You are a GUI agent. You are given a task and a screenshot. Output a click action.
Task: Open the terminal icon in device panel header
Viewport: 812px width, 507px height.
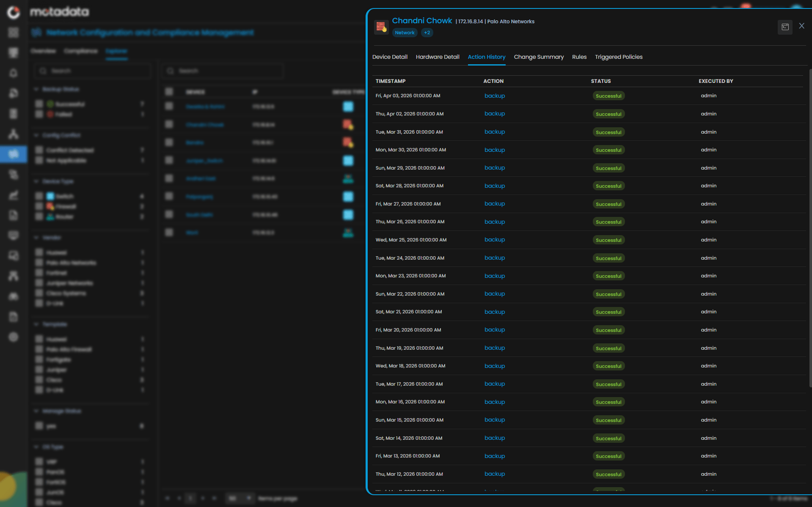[x=785, y=27]
